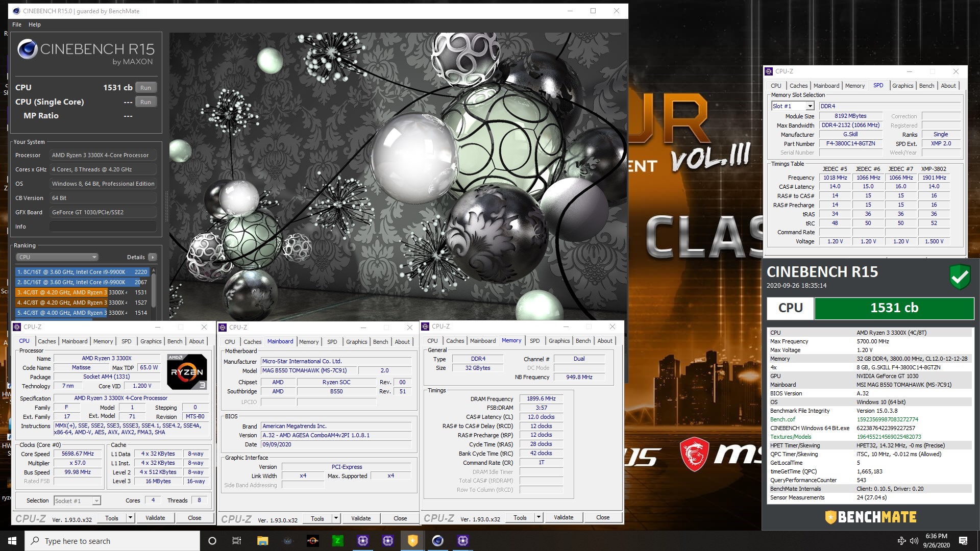
Task: Click the Details arrow button in Ranking
Action: (153, 257)
